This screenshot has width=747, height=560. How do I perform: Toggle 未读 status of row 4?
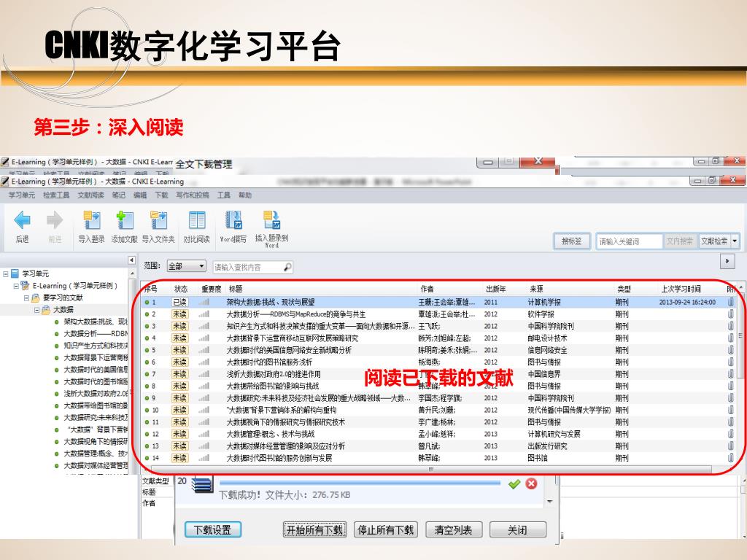pos(180,338)
